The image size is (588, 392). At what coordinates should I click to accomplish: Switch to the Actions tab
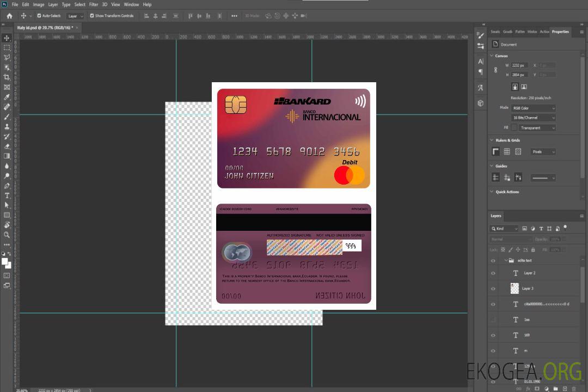(544, 32)
